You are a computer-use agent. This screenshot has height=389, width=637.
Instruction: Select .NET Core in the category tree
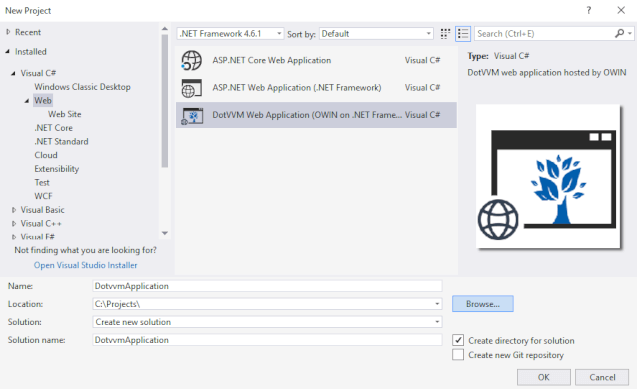[x=54, y=128]
